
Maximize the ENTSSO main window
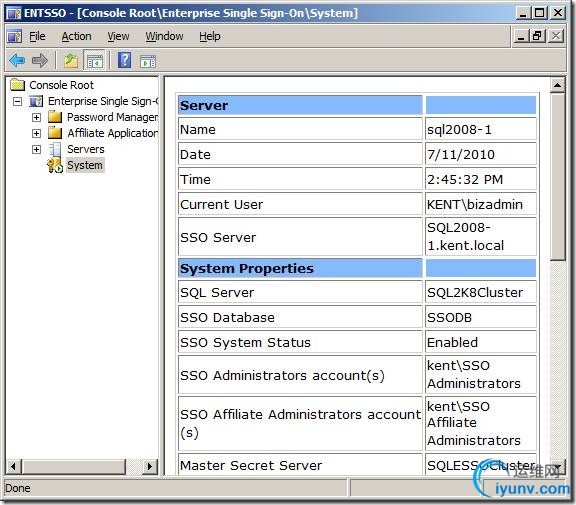540,13
